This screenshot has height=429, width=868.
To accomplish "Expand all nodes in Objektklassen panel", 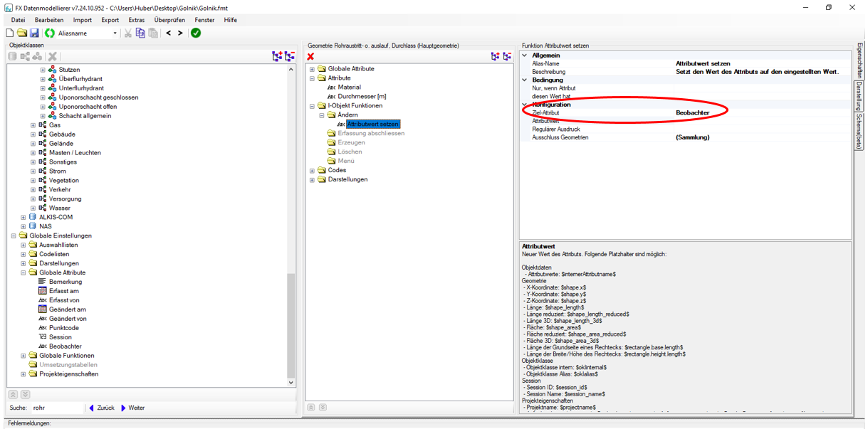I will coord(278,56).
